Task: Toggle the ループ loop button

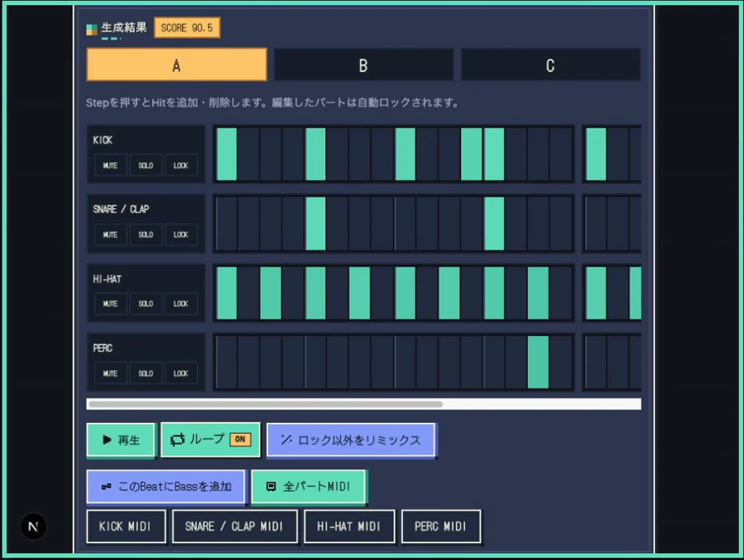Action: click(211, 439)
